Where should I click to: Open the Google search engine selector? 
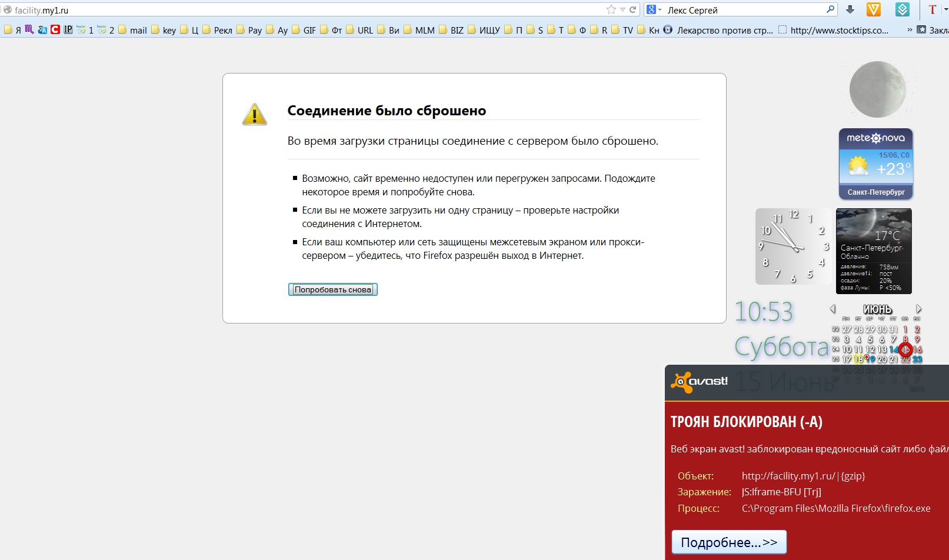coord(654,9)
